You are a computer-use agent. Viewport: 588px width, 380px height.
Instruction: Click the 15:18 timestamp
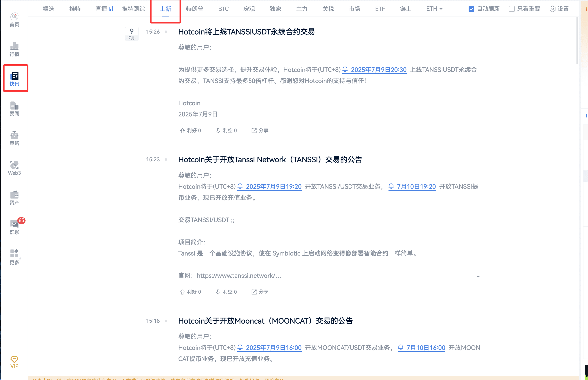click(153, 321)
